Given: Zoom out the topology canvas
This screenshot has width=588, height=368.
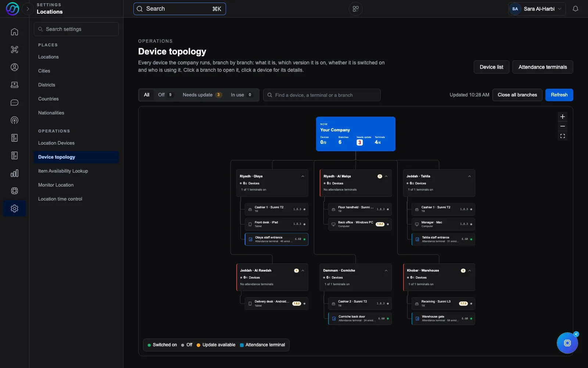Looking at the screenshot, I should click(x=562, y=126).
